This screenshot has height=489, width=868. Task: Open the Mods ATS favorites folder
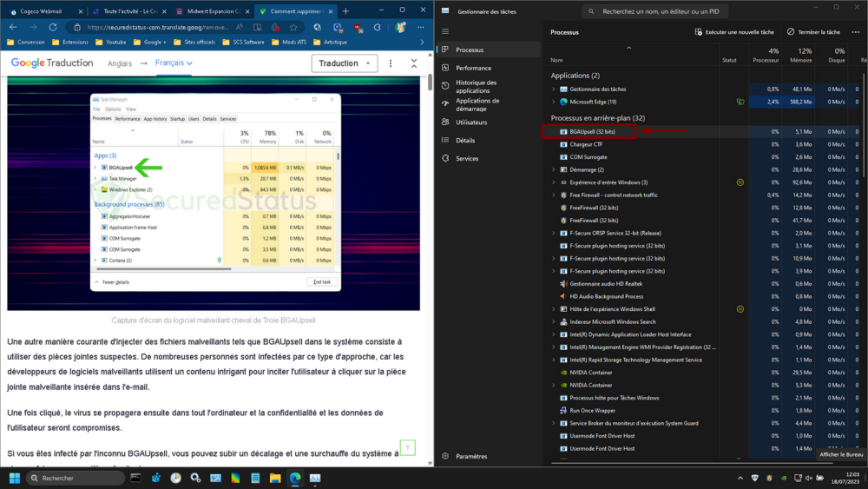289,42
